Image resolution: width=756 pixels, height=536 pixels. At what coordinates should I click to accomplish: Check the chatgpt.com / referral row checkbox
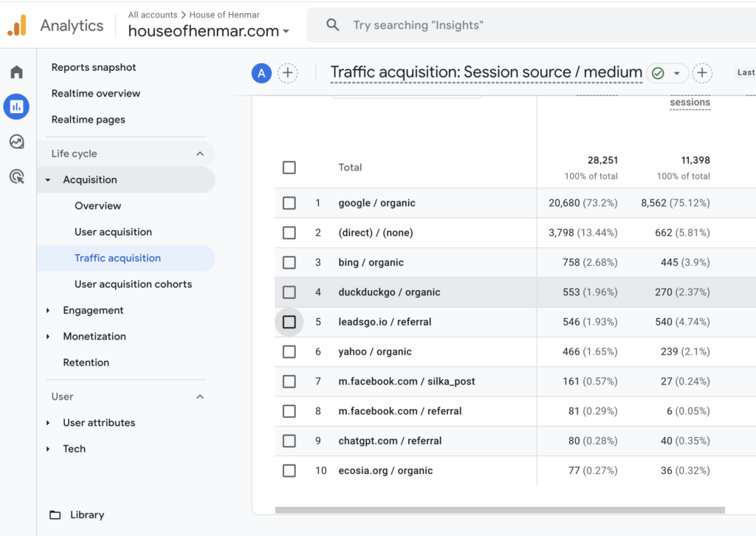[289, 441]
